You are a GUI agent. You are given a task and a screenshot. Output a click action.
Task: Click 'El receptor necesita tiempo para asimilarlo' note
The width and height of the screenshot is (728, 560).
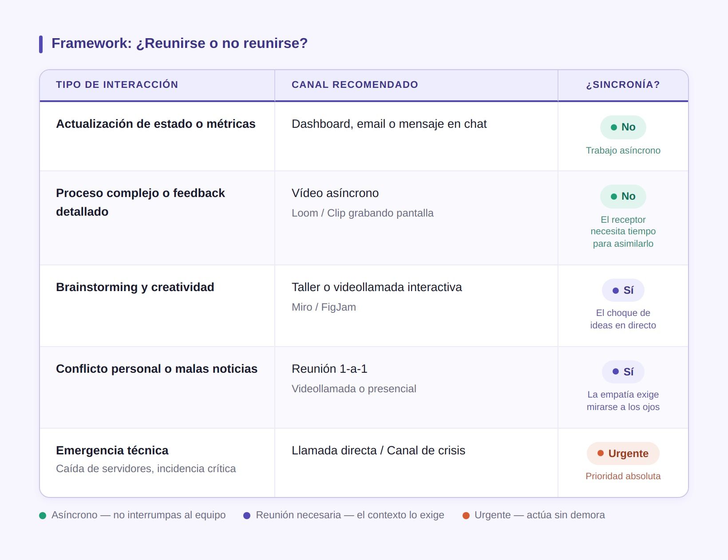pyautogui.click(x=623, y=232)
